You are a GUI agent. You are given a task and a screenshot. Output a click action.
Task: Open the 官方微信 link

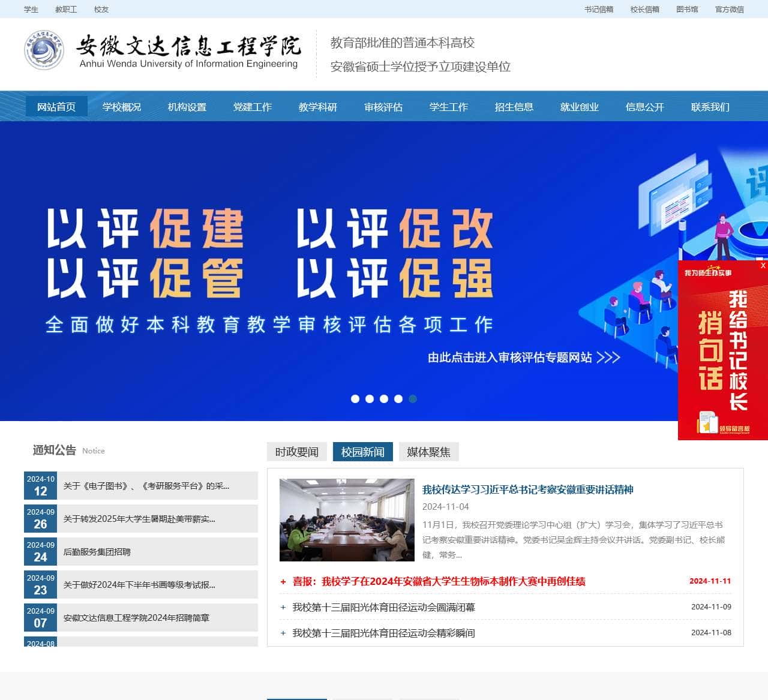(x=730, y=9)
